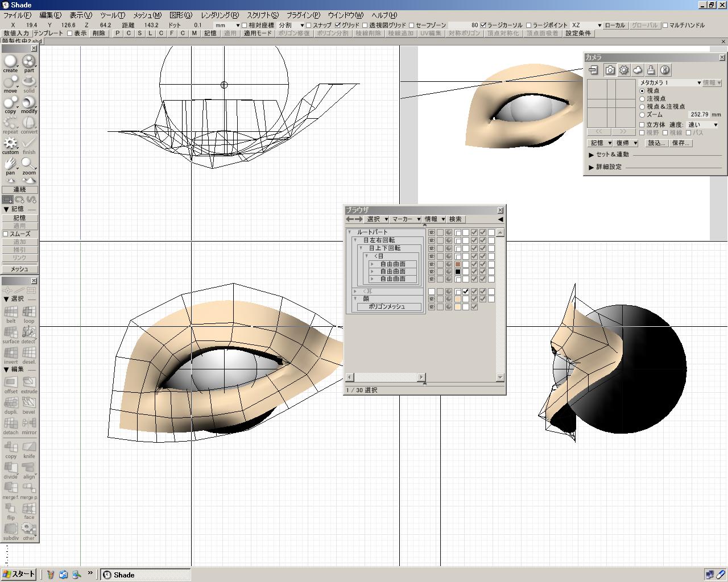Click the 読込... button in camera panel

click(x=656, y=143)
